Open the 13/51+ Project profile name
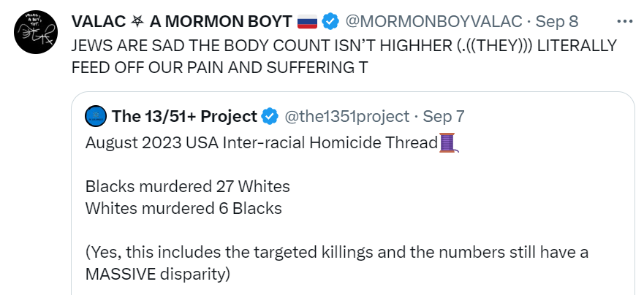 pos(184,117)
